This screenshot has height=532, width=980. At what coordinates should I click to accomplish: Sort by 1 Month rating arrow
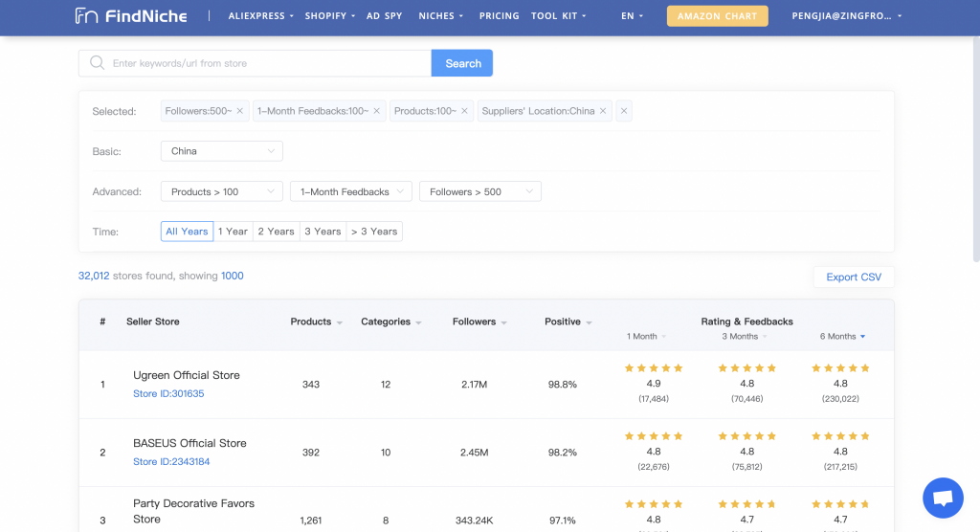pos(664,337)
